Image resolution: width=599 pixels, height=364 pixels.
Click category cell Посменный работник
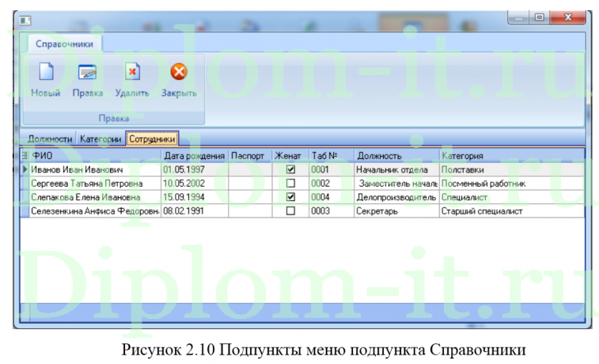tap(512, 184)
